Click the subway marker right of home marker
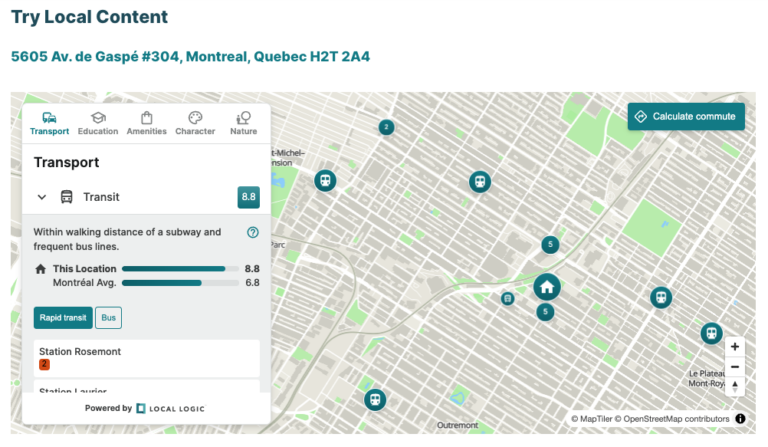 (x=661, y=298)
